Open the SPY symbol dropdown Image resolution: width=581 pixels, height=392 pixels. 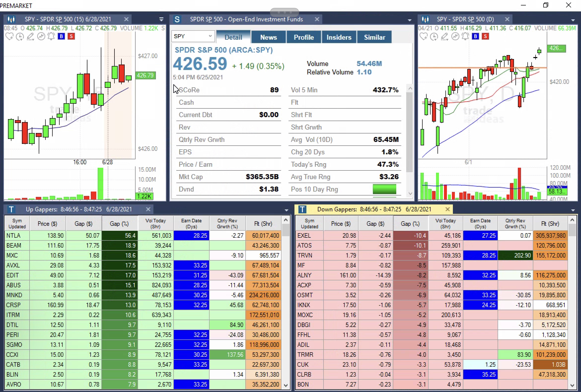pyautogui.click(x=210, y=36)
